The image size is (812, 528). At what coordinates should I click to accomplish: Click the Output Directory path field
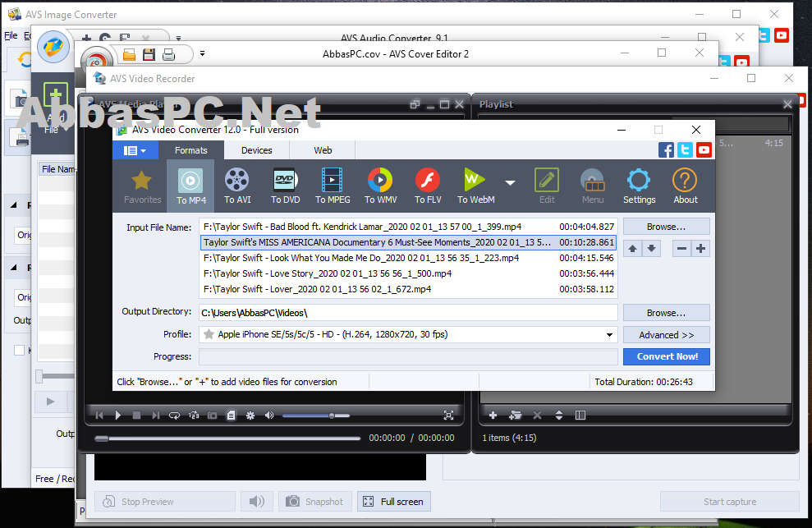(408, 313)
